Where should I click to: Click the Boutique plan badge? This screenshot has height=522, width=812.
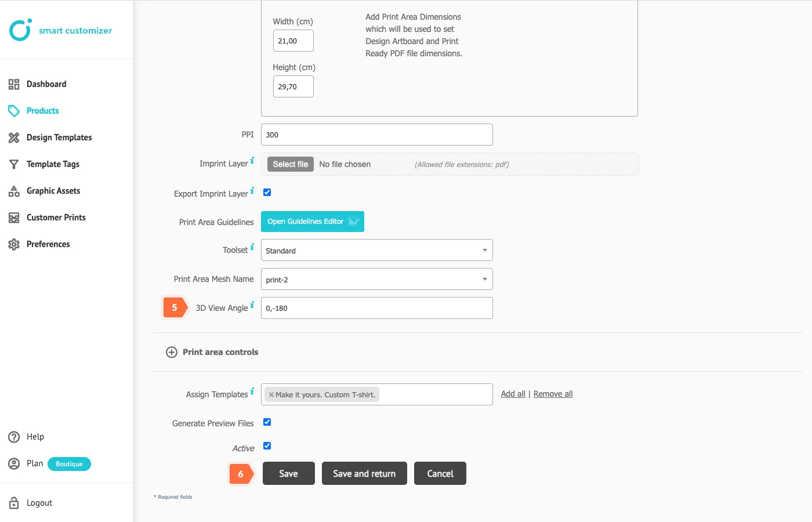click(70, 464)
